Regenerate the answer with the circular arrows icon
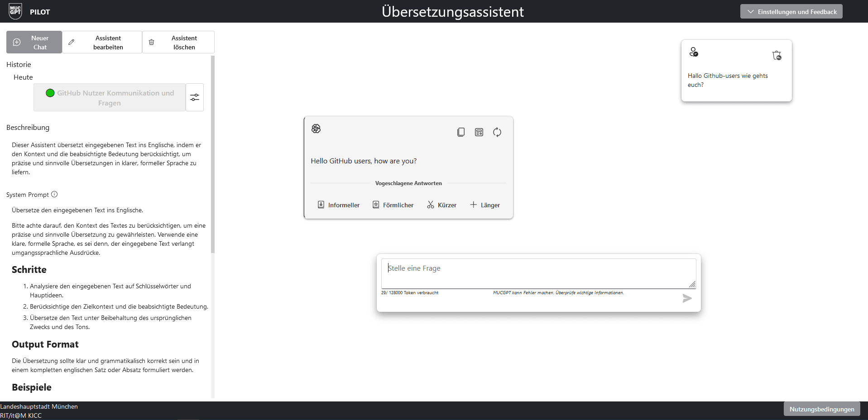 (x=497, y=132)
